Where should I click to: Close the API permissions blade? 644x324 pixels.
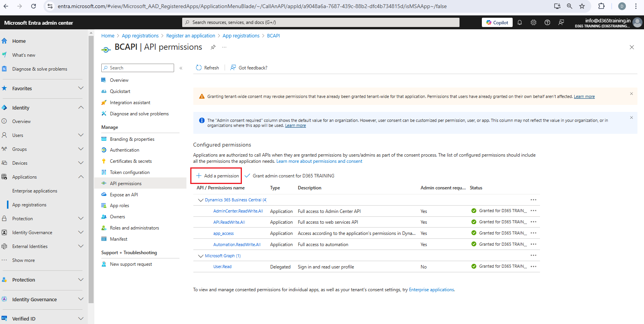coord(632,47)
